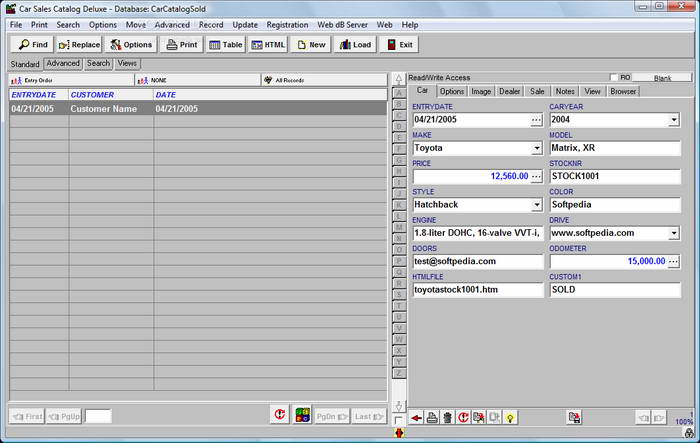Select the Views tab under toolbar

pos(127,64)
